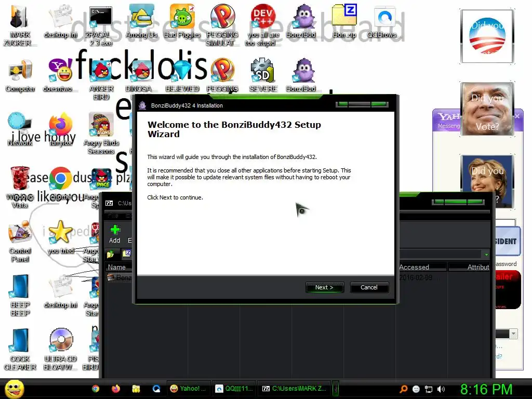The width and height of the screenshot is (532, 399).
Task: Launch the Bad Piggies desktop shortcut
Action: (x=182, y=21)
